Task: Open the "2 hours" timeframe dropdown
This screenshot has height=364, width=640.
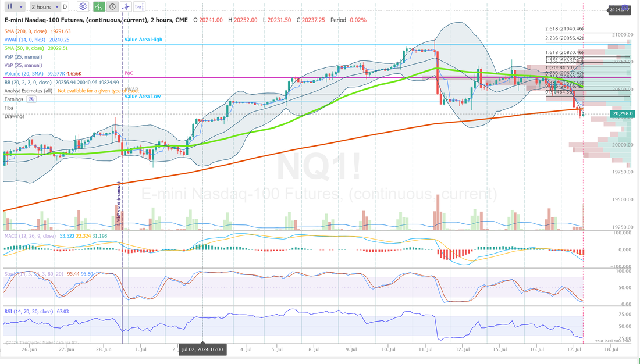Action: click(45, 7)
